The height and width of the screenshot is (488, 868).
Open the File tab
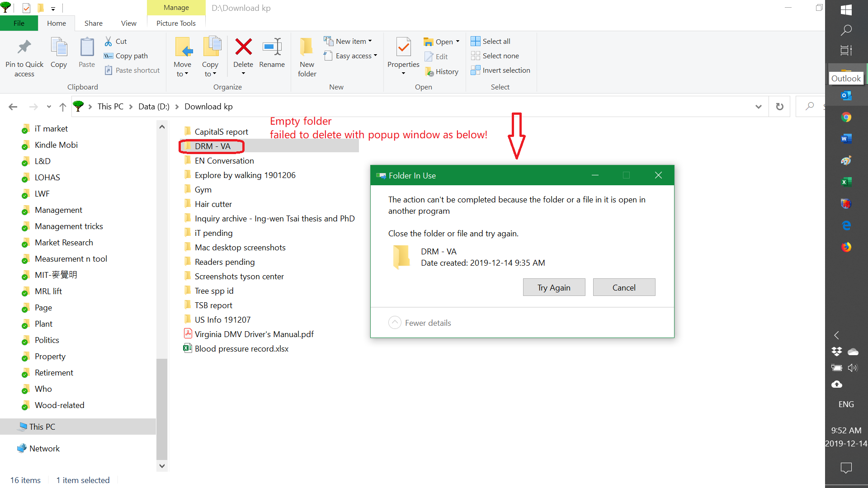[x=19, y=23]
